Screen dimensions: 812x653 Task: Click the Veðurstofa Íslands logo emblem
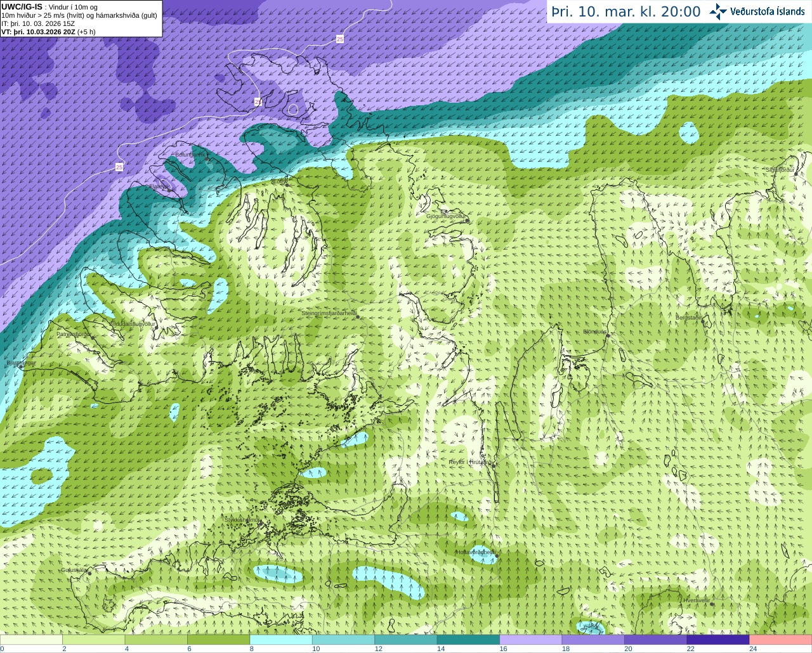[x=718, y=11]
